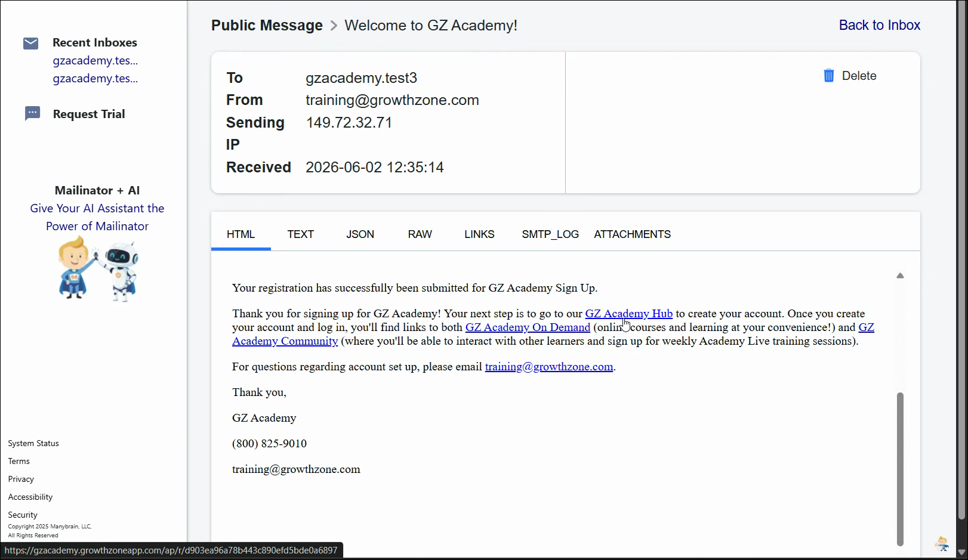Screen dimensions: 968x560
Task: Click the Welcome to GZ Academy! subject
Action: [431, 25]
